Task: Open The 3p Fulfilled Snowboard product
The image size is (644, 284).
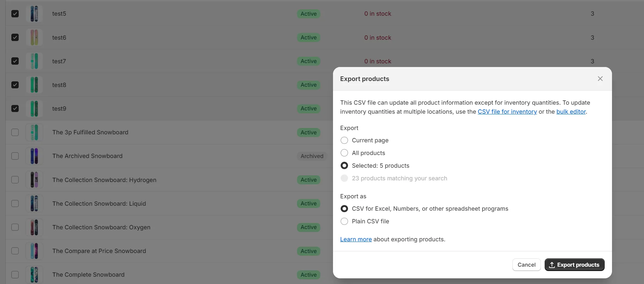Action: (x=90, y=132)
